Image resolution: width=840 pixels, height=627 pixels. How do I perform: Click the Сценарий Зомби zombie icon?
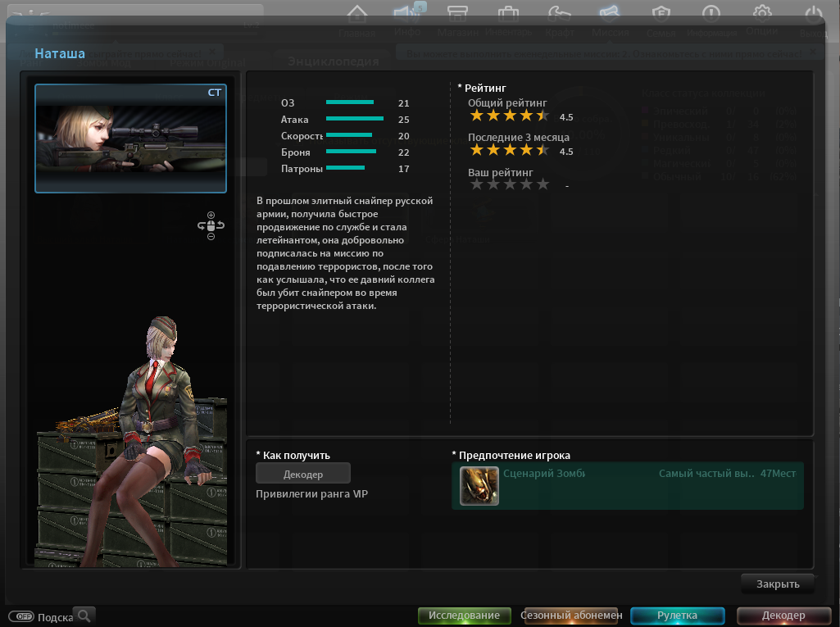[x=479, y=486]
